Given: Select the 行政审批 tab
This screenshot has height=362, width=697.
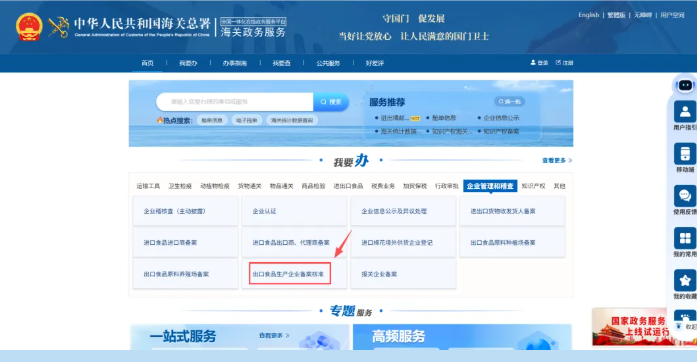Looking at the screenshot, I should coord(446,186).
